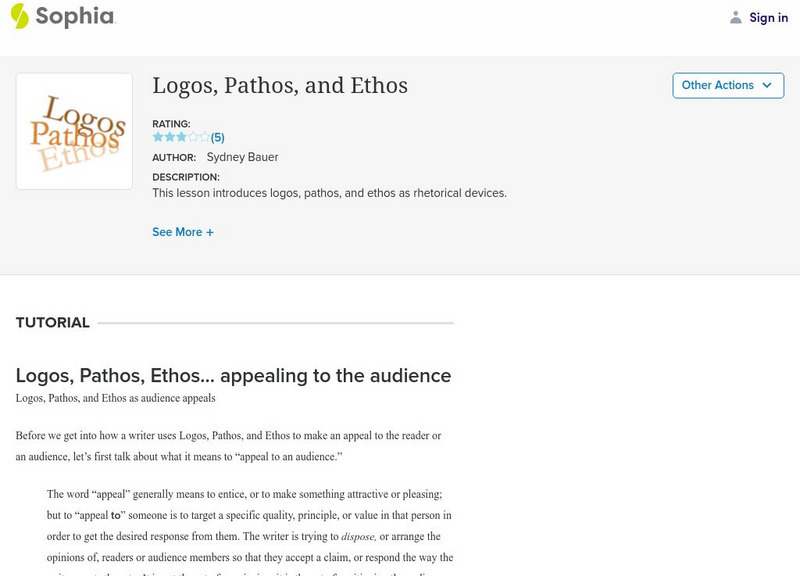The width and height of the screenshot is (800, 576).
Task: Click author name Sydney Bauer
Action: click(x=242, y=157)
